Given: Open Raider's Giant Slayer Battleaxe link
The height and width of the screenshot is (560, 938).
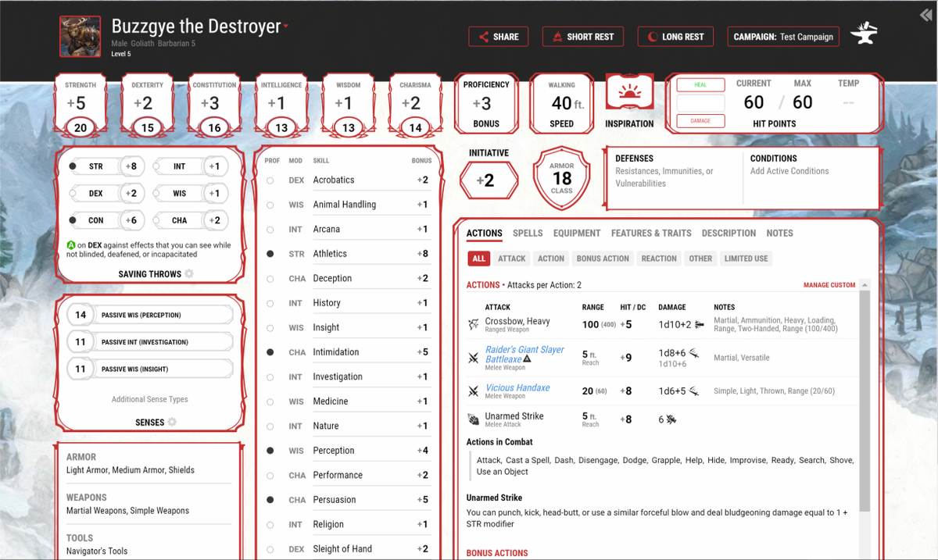Looking at the screenshot, I should coord(524,355).
